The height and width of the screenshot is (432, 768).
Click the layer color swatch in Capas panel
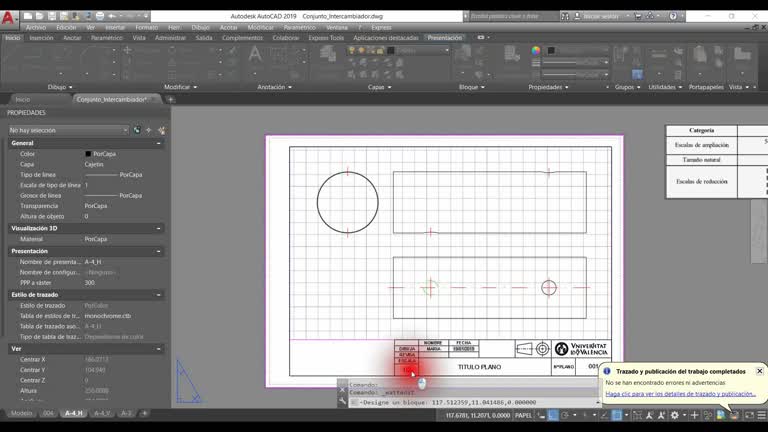click(391, 50)
